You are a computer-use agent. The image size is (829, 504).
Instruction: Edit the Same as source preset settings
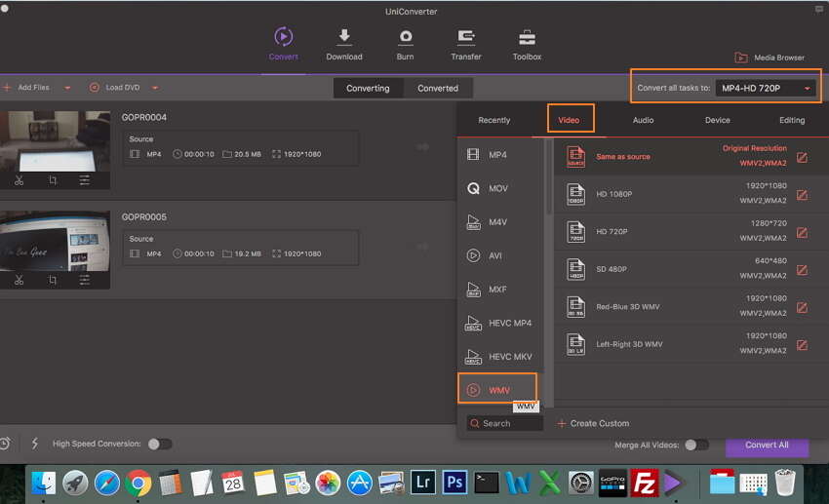pos(802,157)
